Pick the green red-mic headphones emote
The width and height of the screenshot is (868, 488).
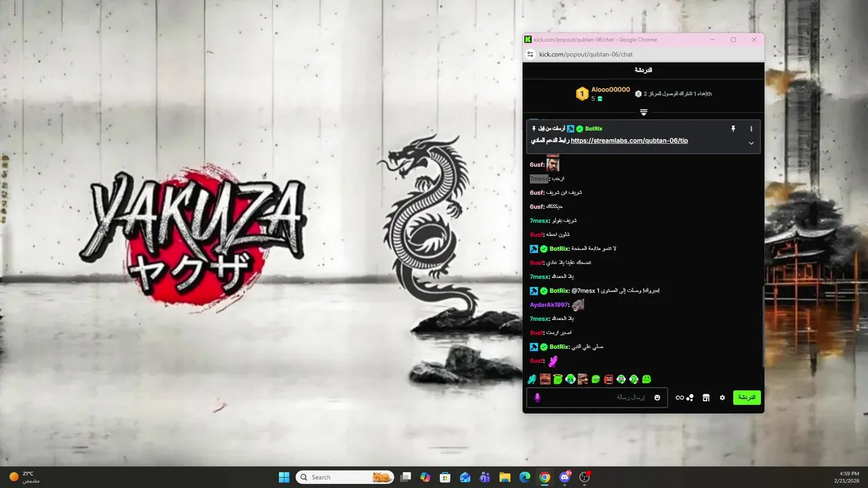click(633, 380)
